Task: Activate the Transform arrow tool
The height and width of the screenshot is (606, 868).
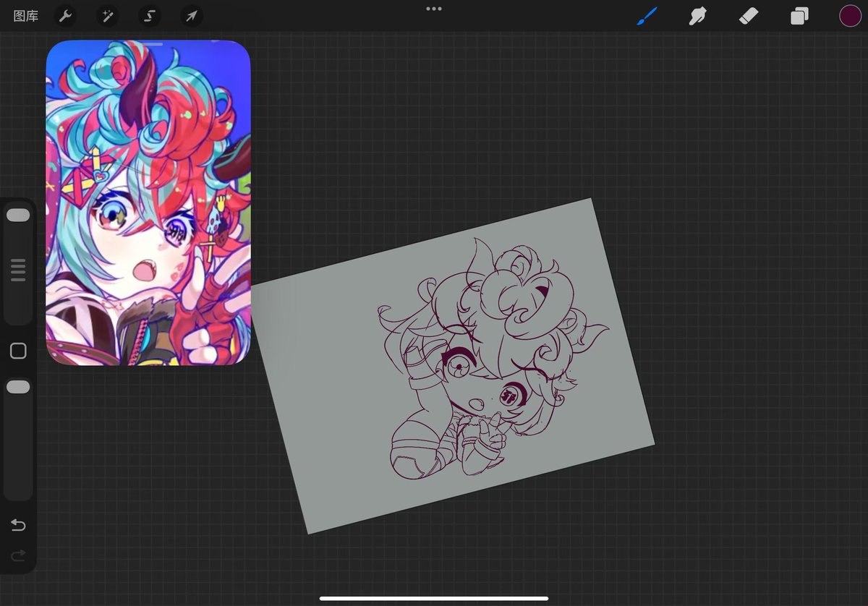Action: (192, 16)
